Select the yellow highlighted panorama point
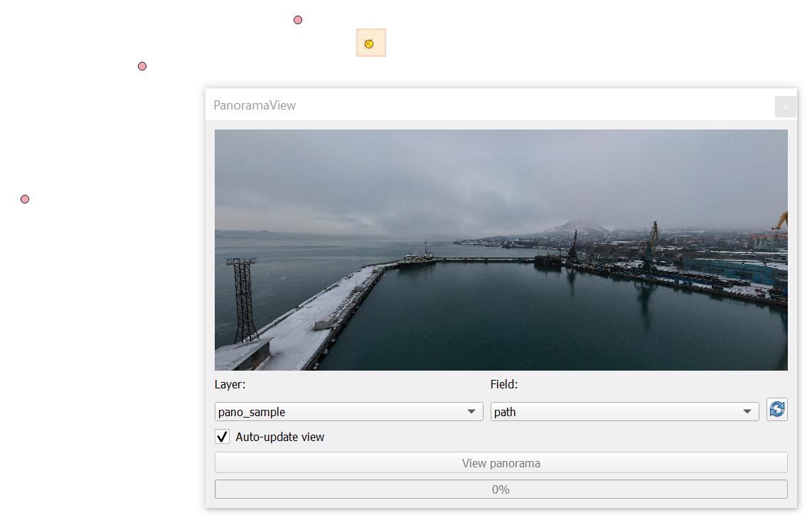 click(370, 43)
